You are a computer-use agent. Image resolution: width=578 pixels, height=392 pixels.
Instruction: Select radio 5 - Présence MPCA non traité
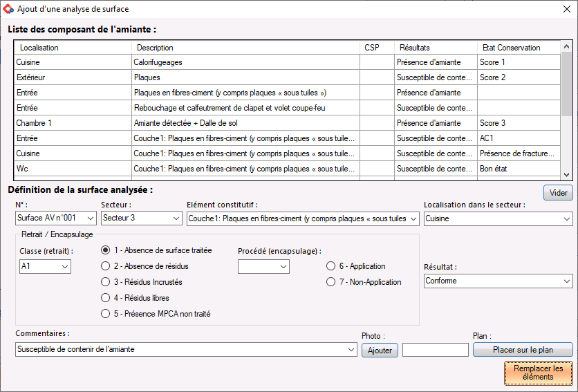click(105, 313)
